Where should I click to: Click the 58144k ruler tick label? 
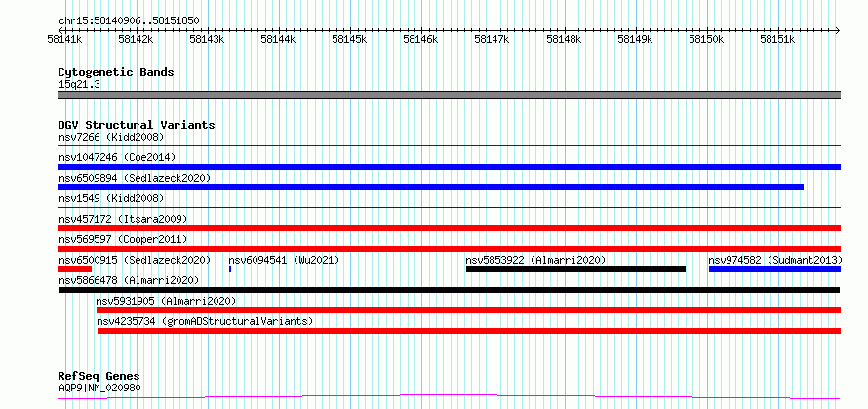point(279,39)
